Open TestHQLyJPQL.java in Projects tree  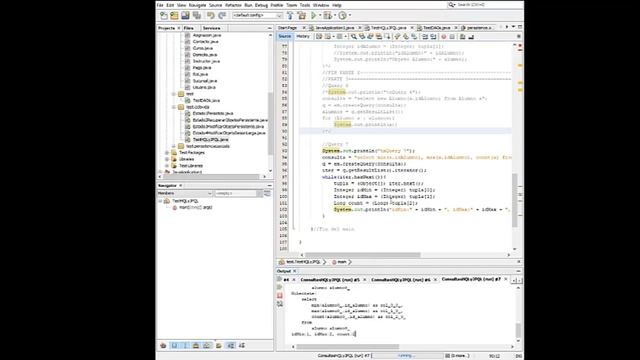pos(211,140)
